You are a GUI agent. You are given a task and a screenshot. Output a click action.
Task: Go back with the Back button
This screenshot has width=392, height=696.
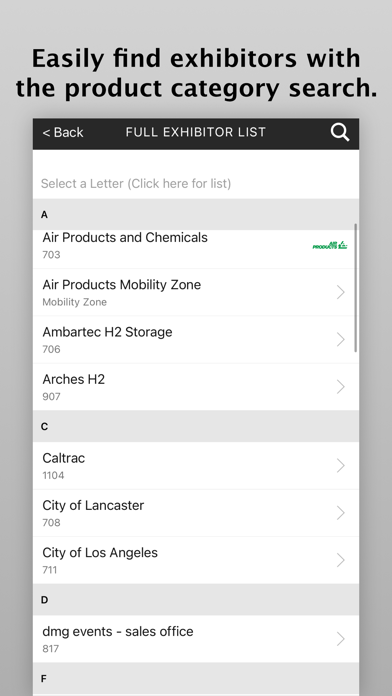[63, 132]
